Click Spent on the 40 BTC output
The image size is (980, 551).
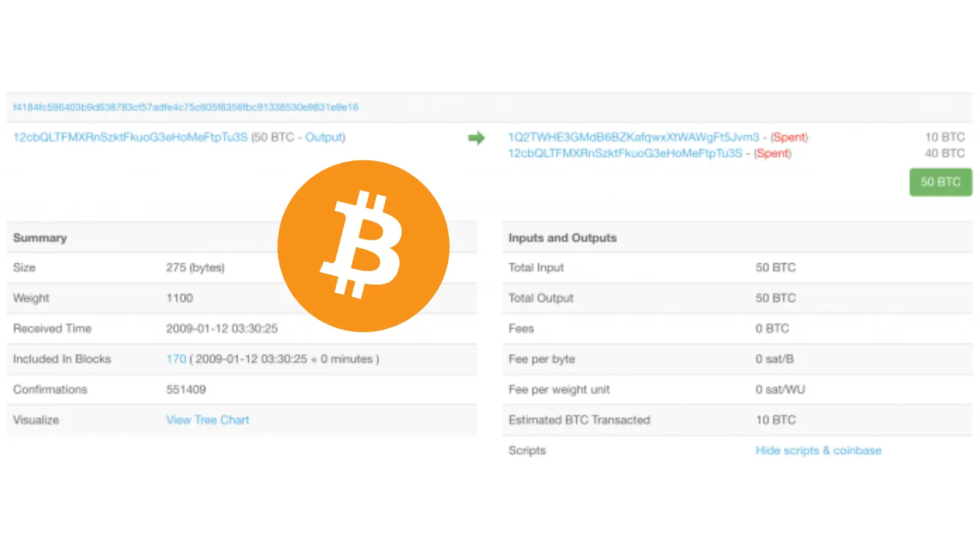tap(772, 153)
